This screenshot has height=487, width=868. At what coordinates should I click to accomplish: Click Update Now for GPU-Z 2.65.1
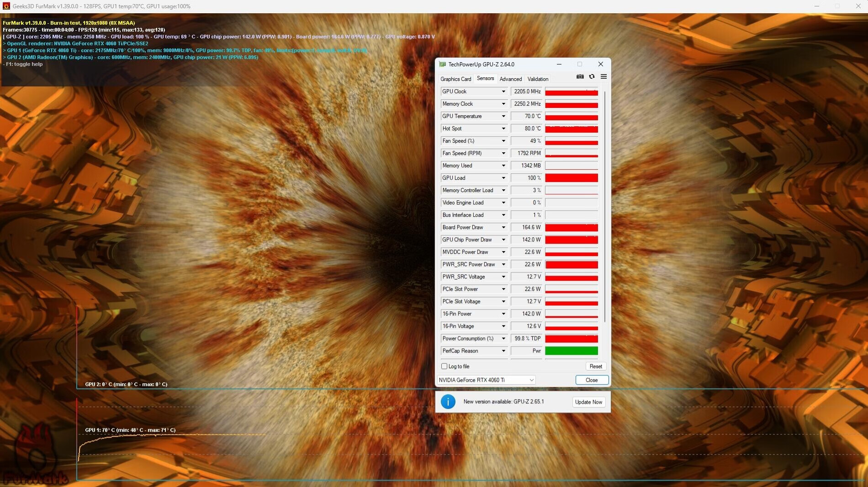(x=588, y=402)
